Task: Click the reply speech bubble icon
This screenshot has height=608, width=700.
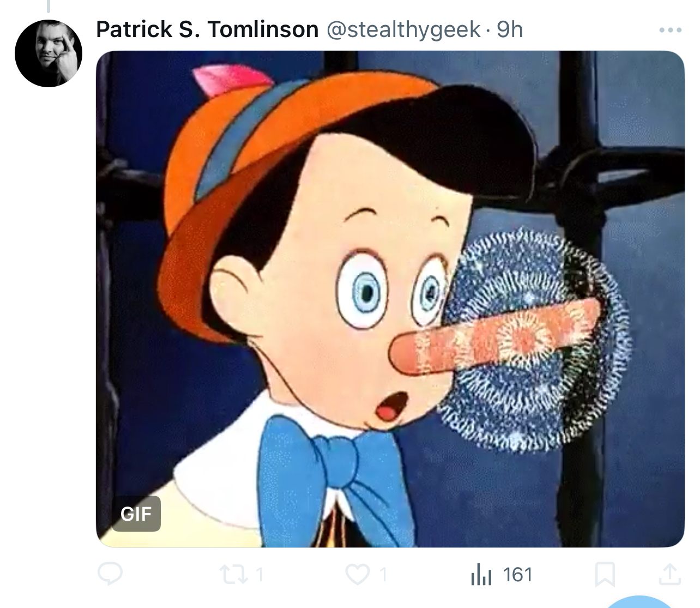Action: pos(110,574)
